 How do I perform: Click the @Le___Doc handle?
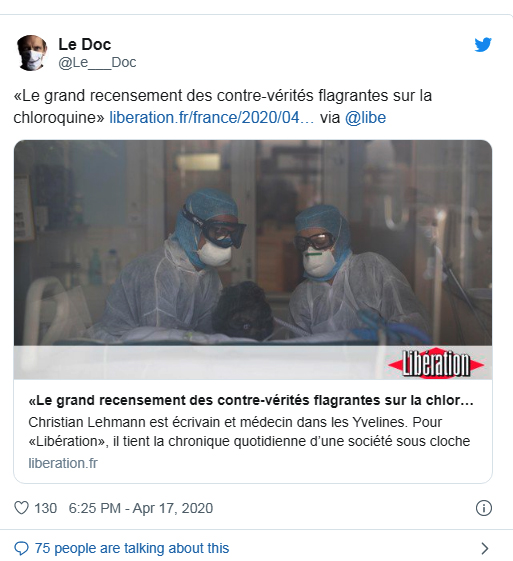97,63
